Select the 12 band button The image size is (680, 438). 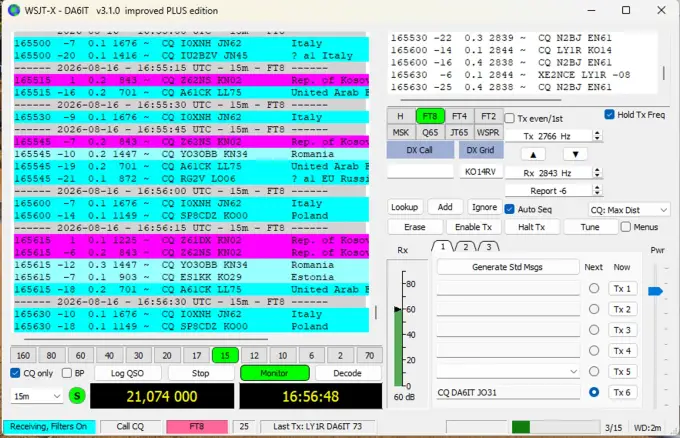tap(254, 356)
